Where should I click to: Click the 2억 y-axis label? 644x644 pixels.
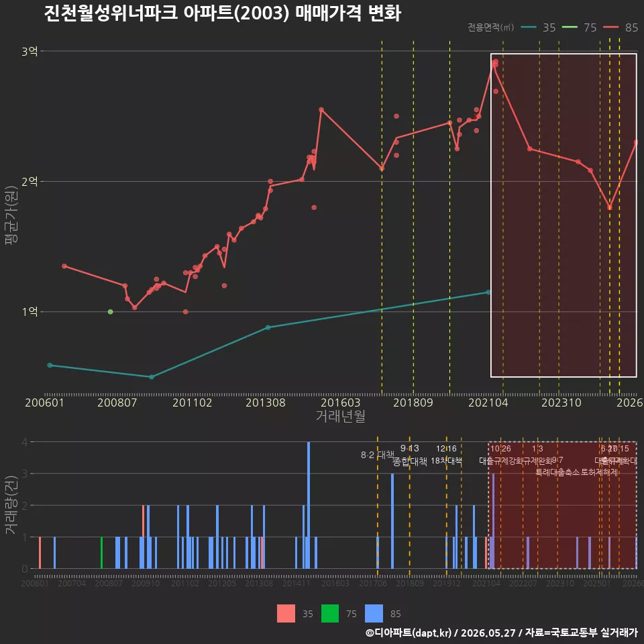30,182
